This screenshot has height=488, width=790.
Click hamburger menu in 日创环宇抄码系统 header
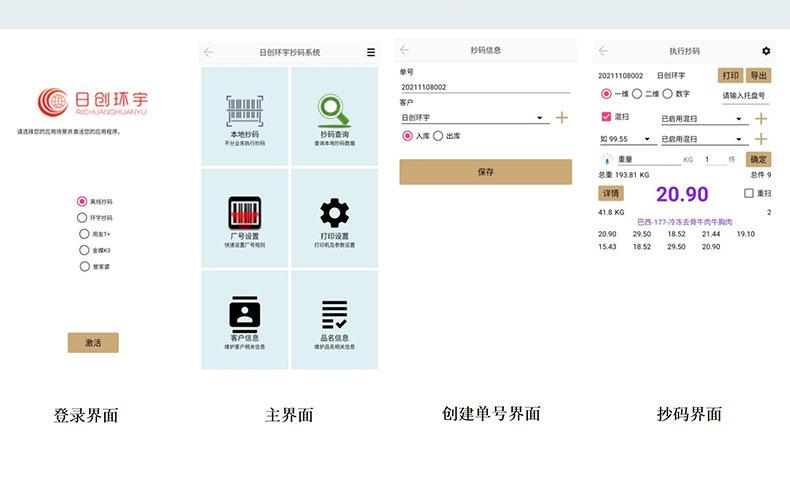click(x=371, y=52)
